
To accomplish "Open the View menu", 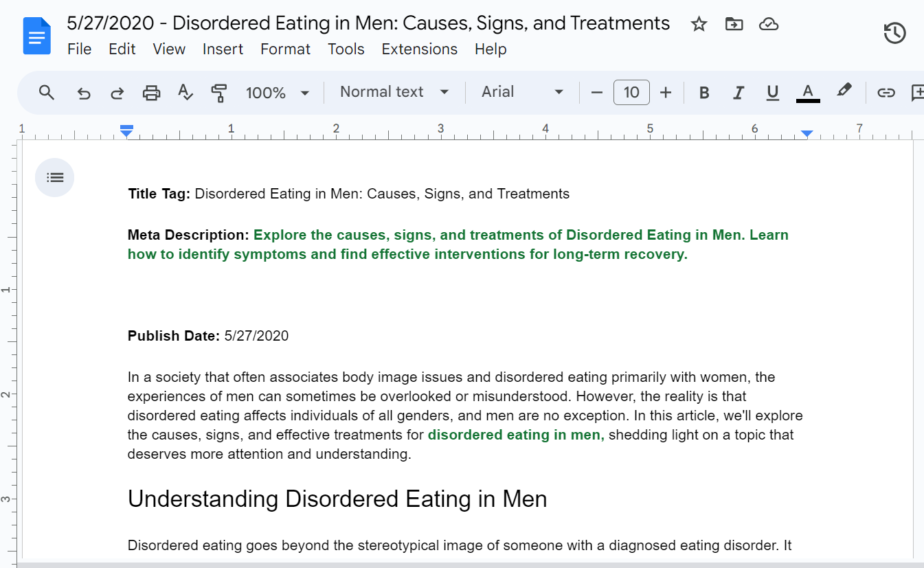I will point(169,49).
